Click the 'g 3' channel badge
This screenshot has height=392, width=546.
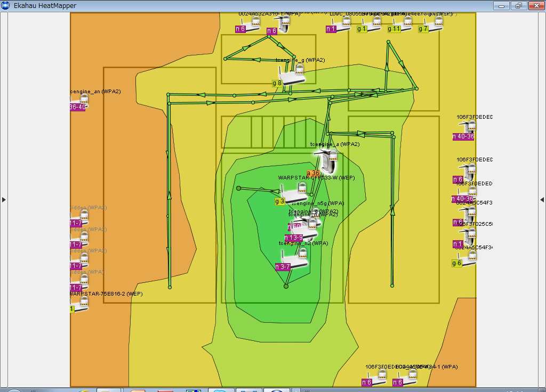coord(279,201)
